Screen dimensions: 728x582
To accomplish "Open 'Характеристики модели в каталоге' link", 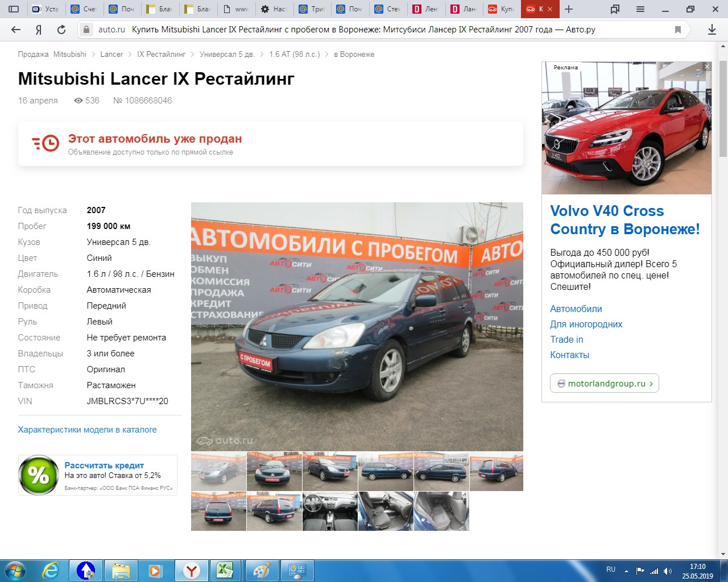I will (87, 430).
